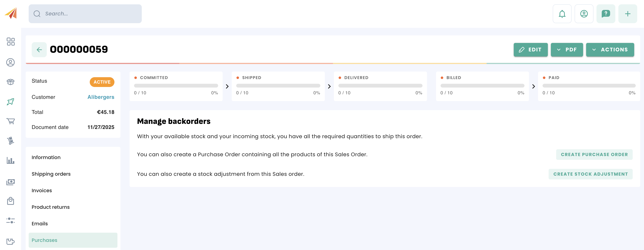
Task: Focus the Search input field
Action: [x=90, y=14]
